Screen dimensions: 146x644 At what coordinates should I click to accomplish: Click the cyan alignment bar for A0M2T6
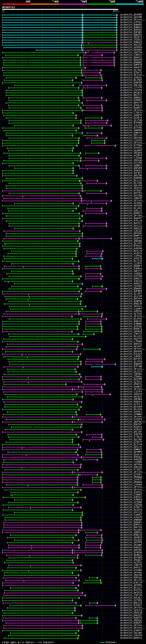point(97,259)
